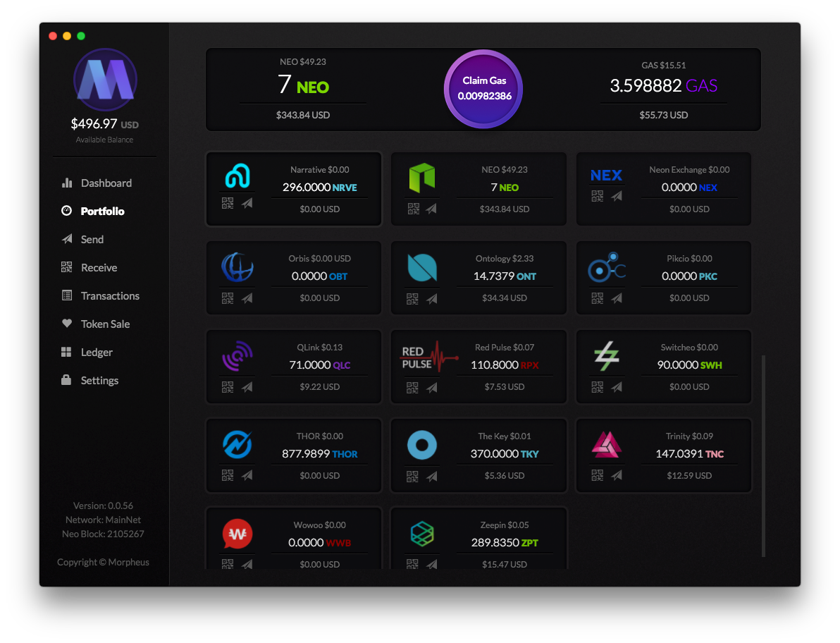840x643 pixels.
Task: Click the Network: MainNet label
Action: click(103, 520)
